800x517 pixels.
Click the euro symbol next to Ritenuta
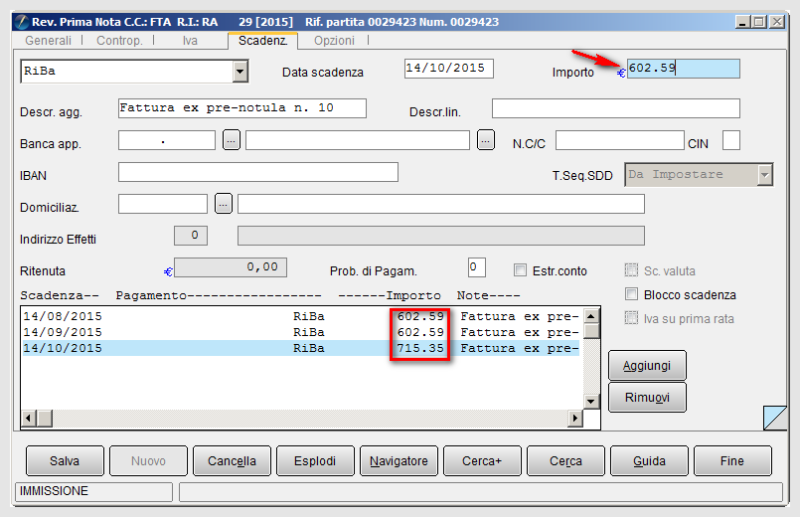[x=168, y=272]
